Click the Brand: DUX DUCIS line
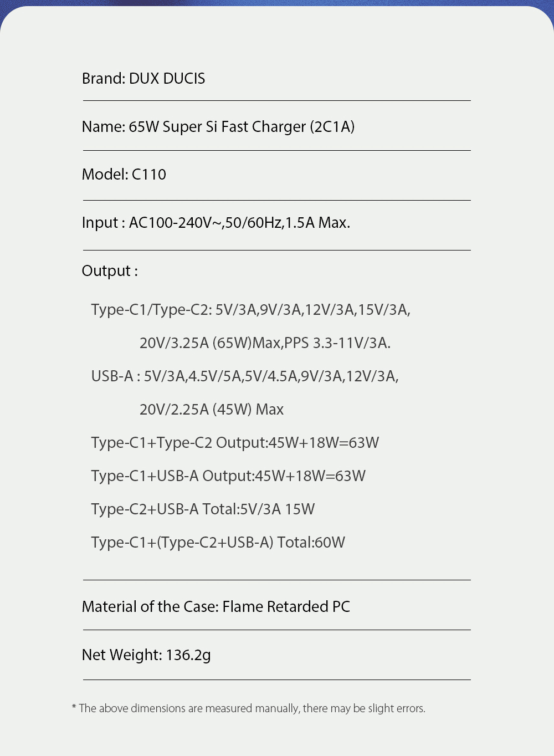 [x=143, y=79]
